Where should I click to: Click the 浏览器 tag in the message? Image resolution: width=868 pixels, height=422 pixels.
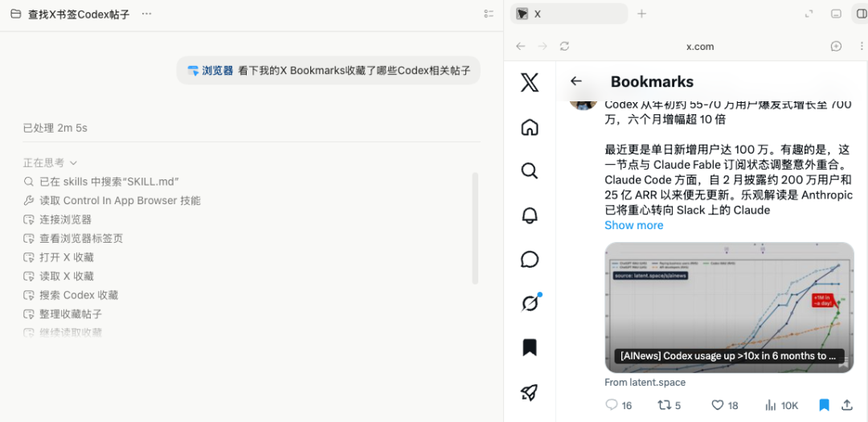pos(210,71)
